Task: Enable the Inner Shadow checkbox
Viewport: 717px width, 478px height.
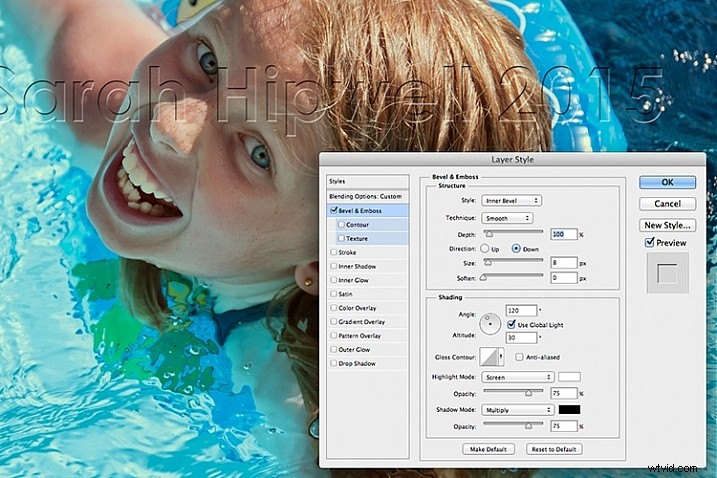Action: (x=333, y=266)
